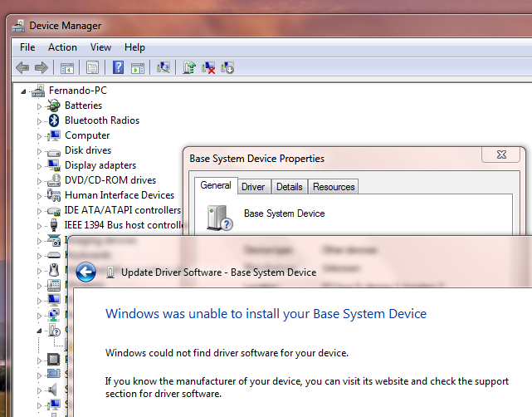Image resolution: width=532 pixels, height=417 pixels.
Task: Collapse the Fernando-PC root node
Action: pyautogui.click(x=23, y=91)
